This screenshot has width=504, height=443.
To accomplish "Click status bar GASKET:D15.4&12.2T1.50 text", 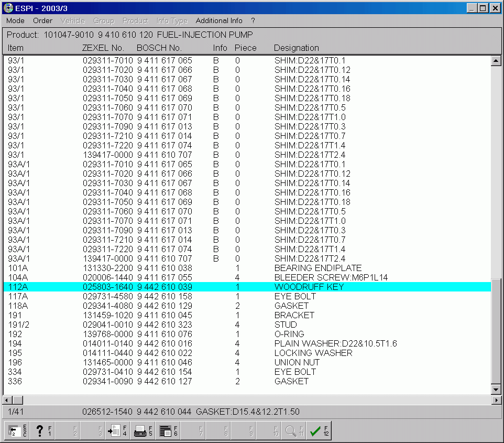I will pyautogui.click(x=248, y=412).
